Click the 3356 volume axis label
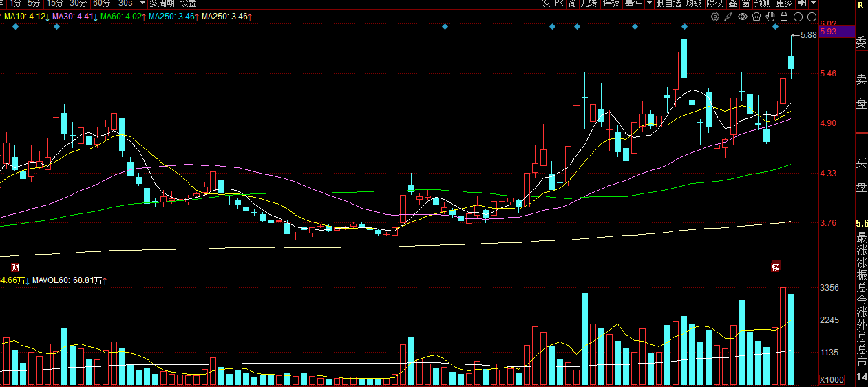Image resolution: width=868 pixels, height=387 pixels. [x=829, y=288]
